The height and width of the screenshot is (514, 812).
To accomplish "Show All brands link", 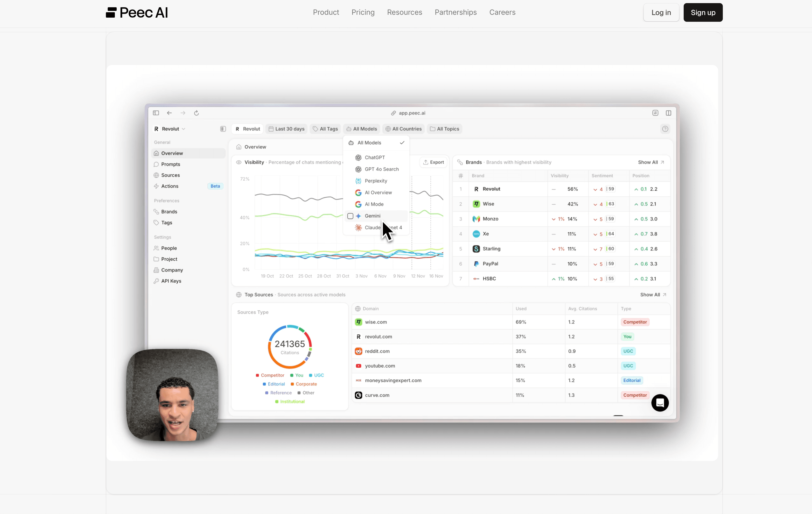I will (x=651, y=162).
